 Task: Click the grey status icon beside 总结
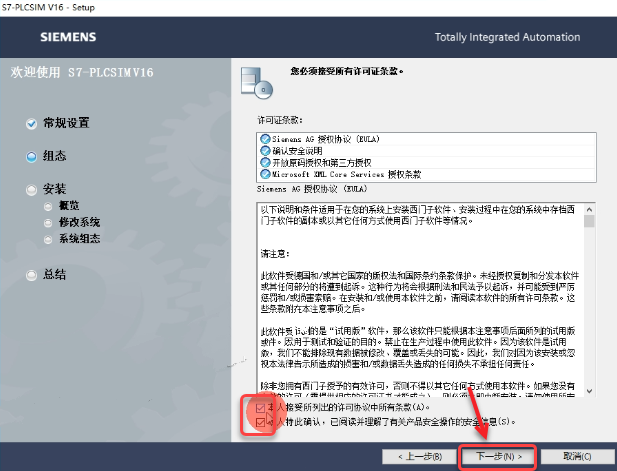(x=31, y=275)
